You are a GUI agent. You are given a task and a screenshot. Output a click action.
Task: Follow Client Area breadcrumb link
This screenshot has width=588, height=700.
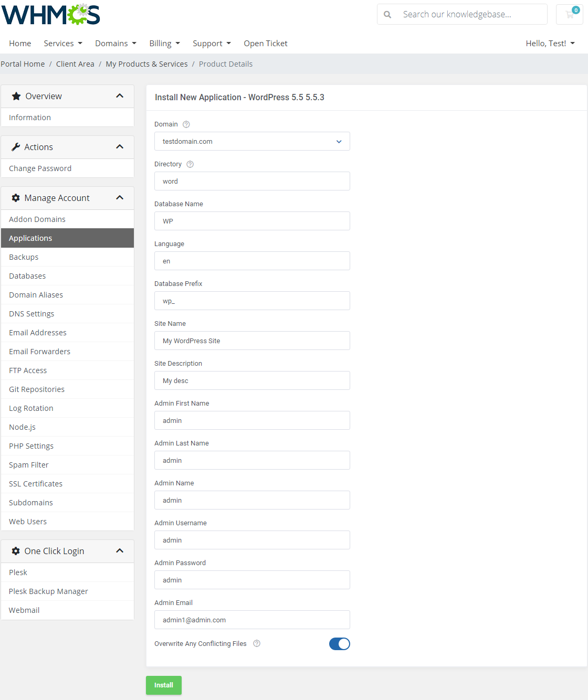tap(75, 64)
